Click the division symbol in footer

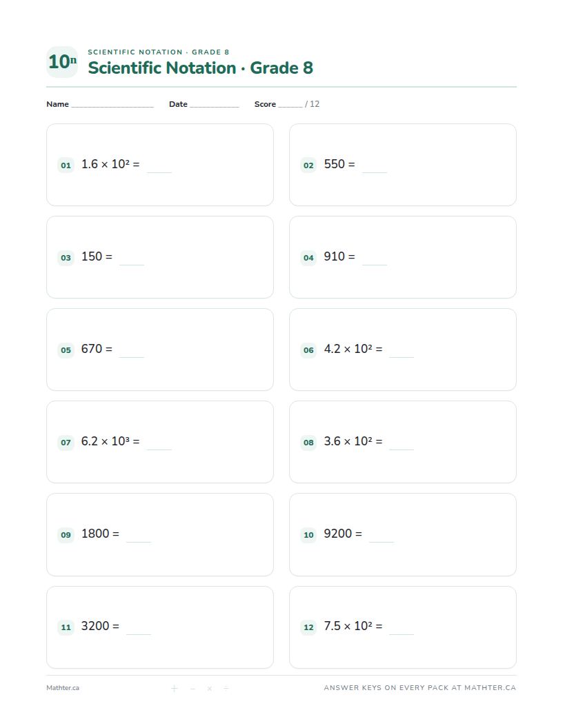pyautogui.click(x=226, y=689)
